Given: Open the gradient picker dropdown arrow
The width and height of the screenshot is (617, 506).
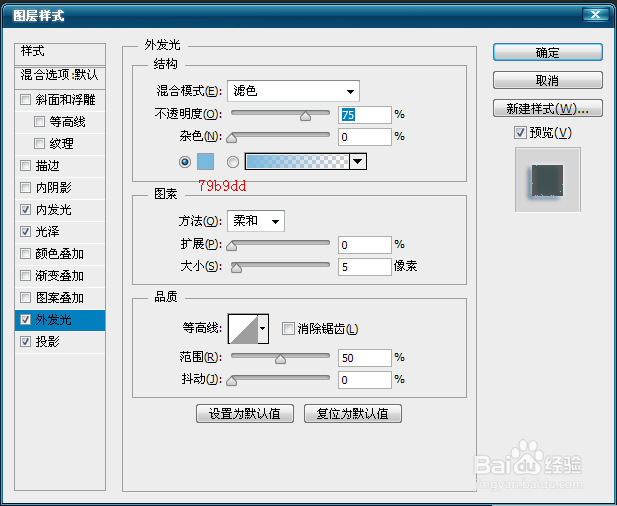Looking at the screenshot, I should pyautogui.click(x=358, y=162).
